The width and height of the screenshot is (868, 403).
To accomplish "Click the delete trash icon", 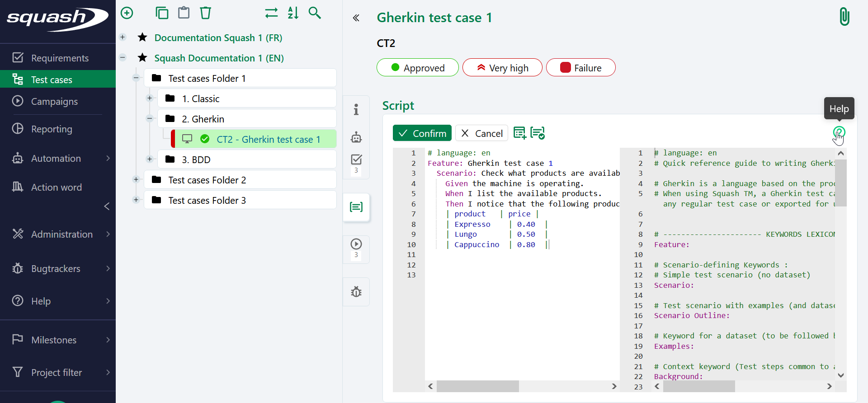I will click(205, 13).
